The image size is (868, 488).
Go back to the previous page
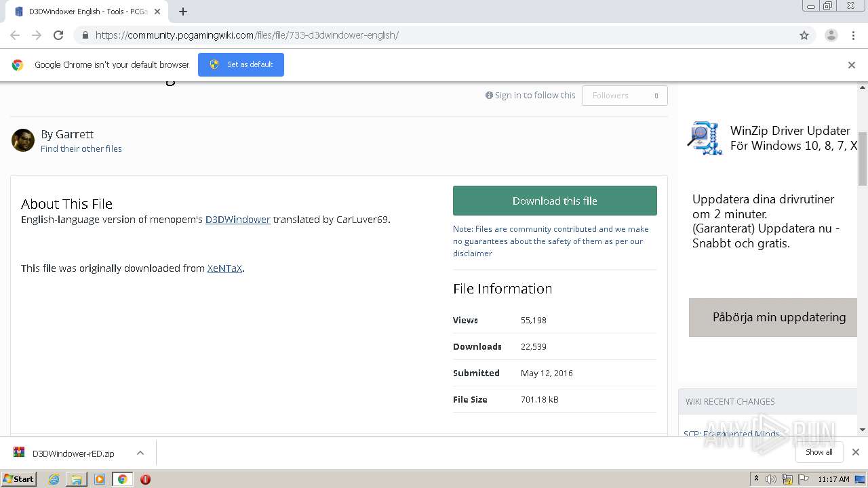(x=15, y=35)
